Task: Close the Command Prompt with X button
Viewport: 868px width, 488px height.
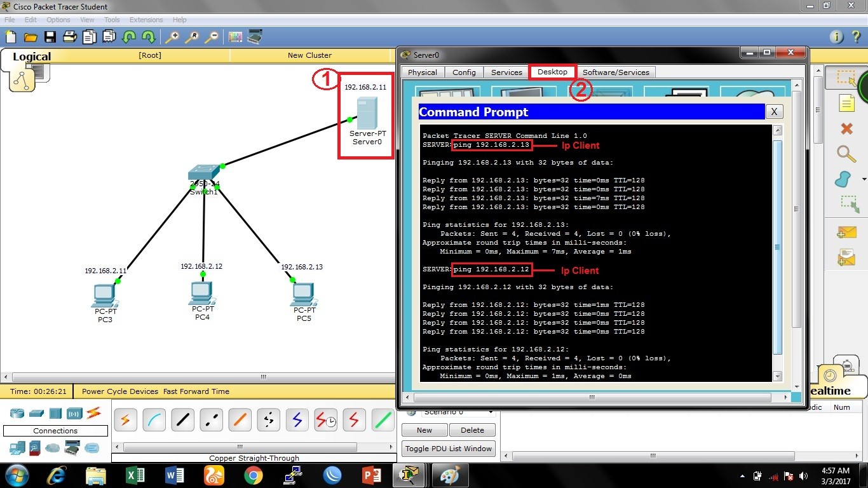Action: (x=774, y=112)
